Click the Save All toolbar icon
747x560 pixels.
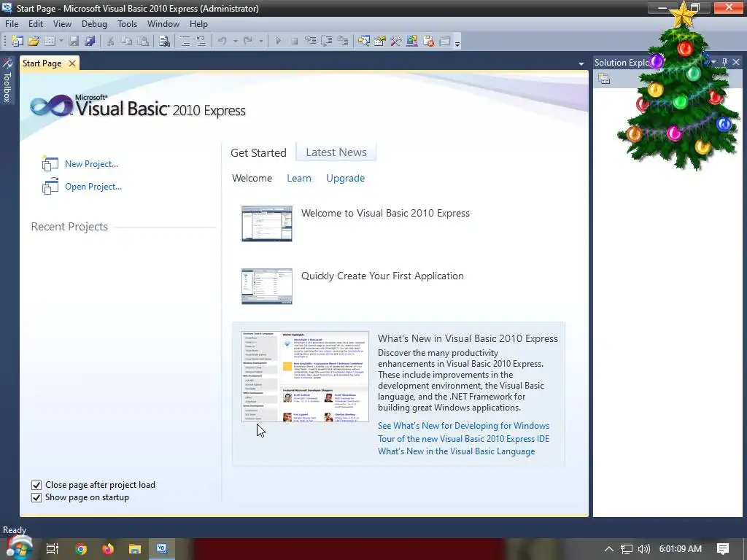90,42
